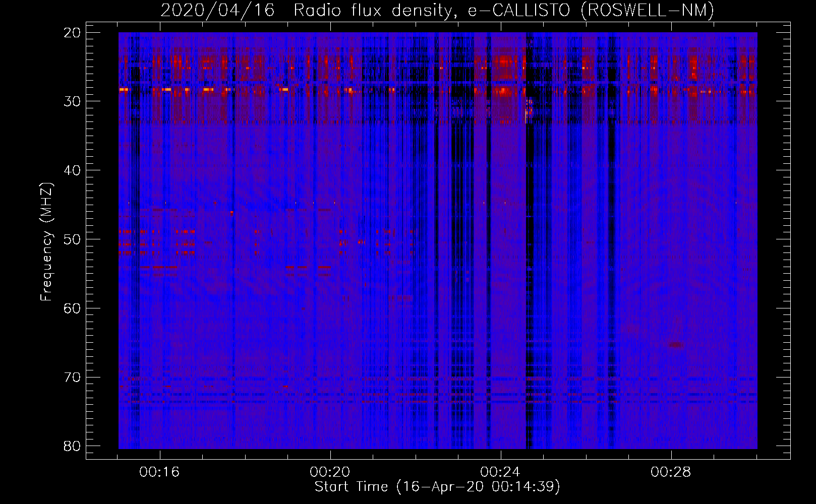This screenshot has height=504, width=816.
Task: Click the 30 MHz frequency tick label
Action: pyautogui.click(x=73, y=101)
